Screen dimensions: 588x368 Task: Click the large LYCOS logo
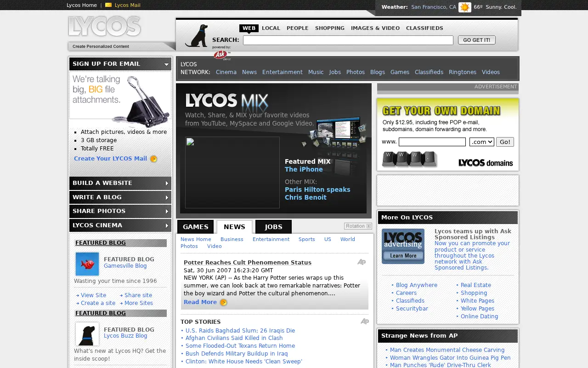point(105,26)
